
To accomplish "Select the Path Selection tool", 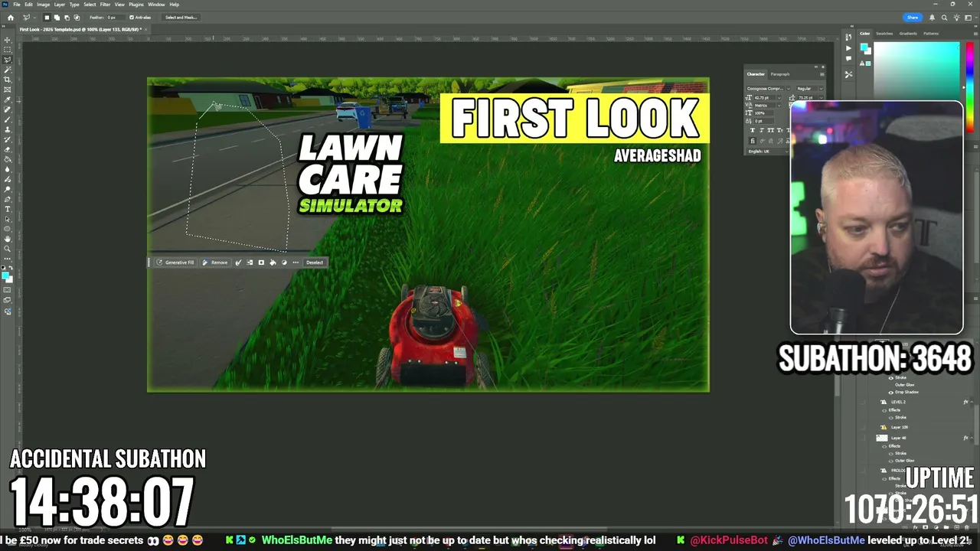I will 8,219.
